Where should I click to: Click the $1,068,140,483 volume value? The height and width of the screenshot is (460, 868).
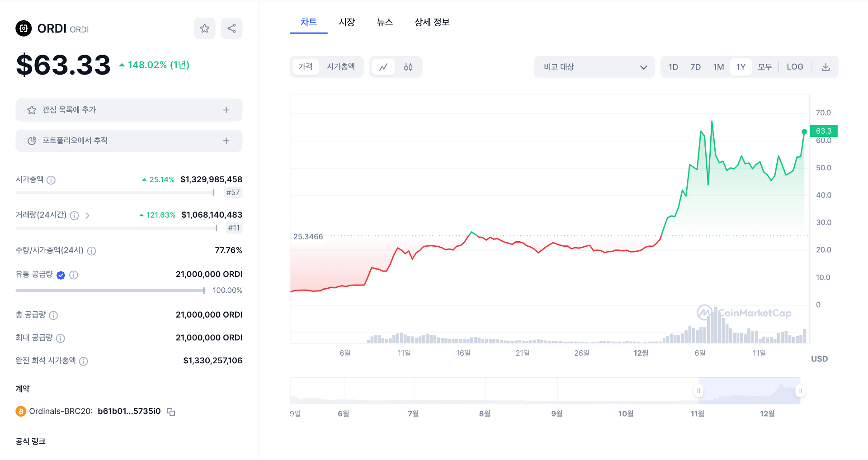click(x=212, y=215)
